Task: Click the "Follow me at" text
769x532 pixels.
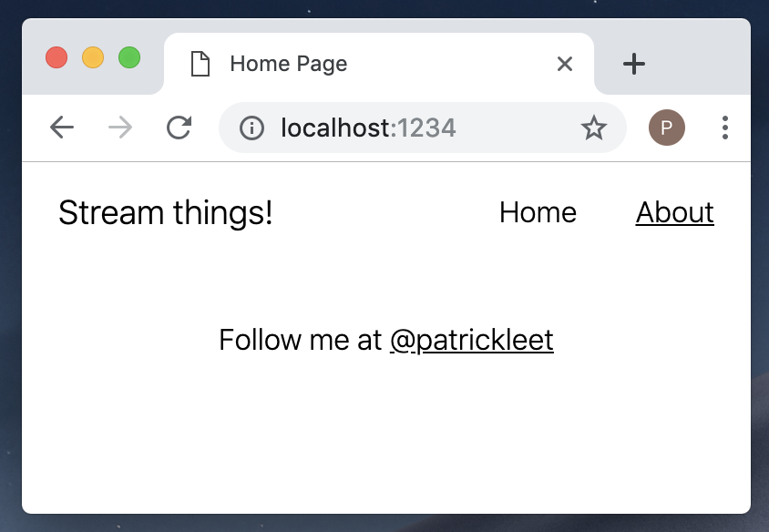Action: click(x=301, y=340)
